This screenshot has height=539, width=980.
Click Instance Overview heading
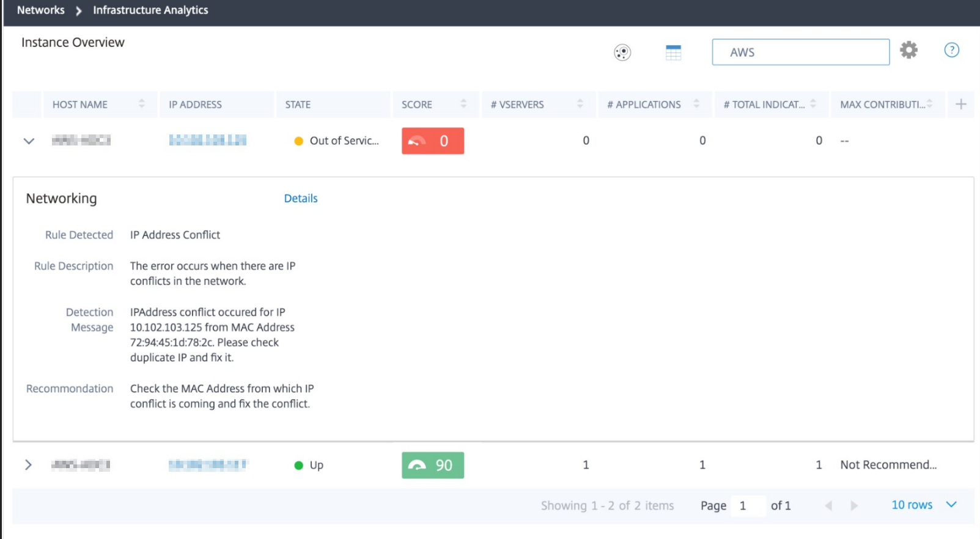pos(73,42)
